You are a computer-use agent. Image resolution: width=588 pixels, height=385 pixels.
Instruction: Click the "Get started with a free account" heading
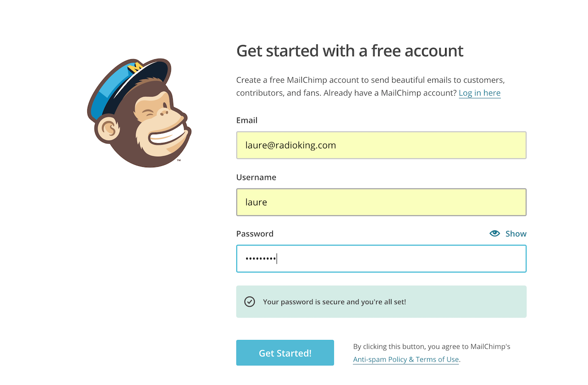[x=350, y=51]
